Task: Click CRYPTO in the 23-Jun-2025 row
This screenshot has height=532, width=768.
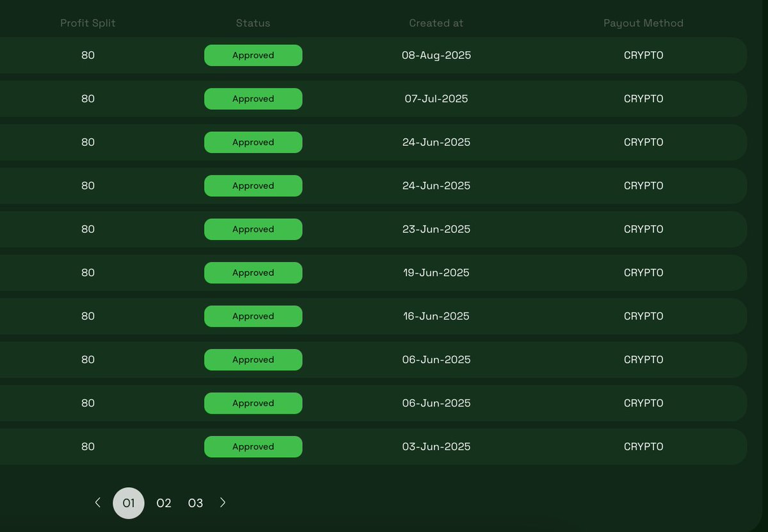Action: point(643,229)
